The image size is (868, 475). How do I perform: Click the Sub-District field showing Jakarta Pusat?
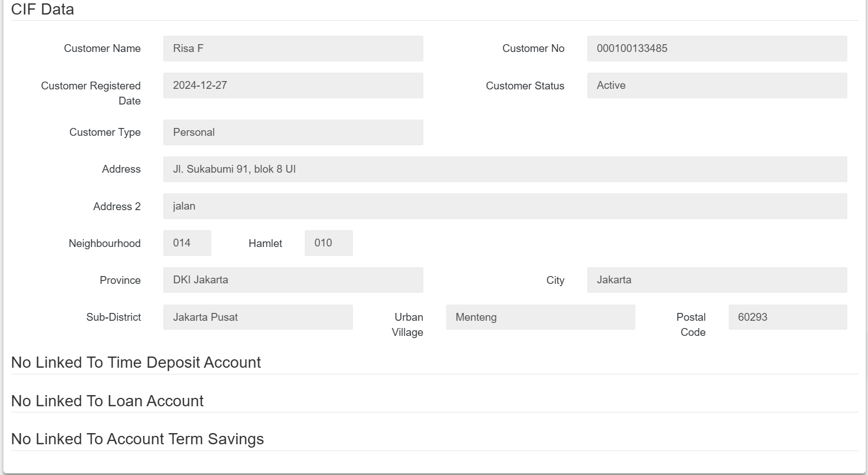click(x=257, y=317)
